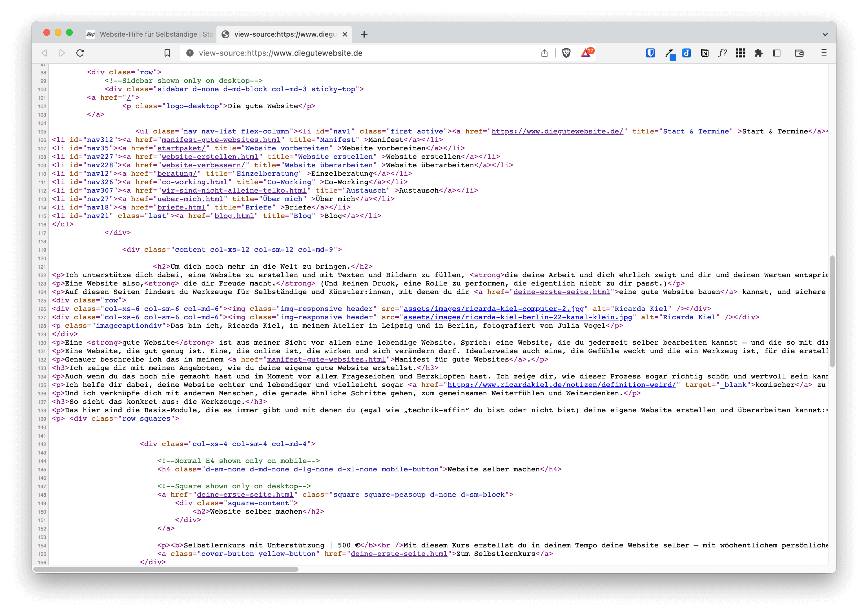Screen dimensions: 868x615
Task: Expand the tab search chevron
Action: [x=825, y=34]
